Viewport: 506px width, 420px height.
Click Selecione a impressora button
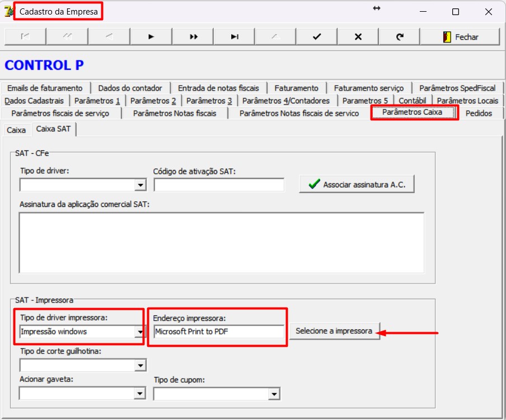click(x=334, y=331)
